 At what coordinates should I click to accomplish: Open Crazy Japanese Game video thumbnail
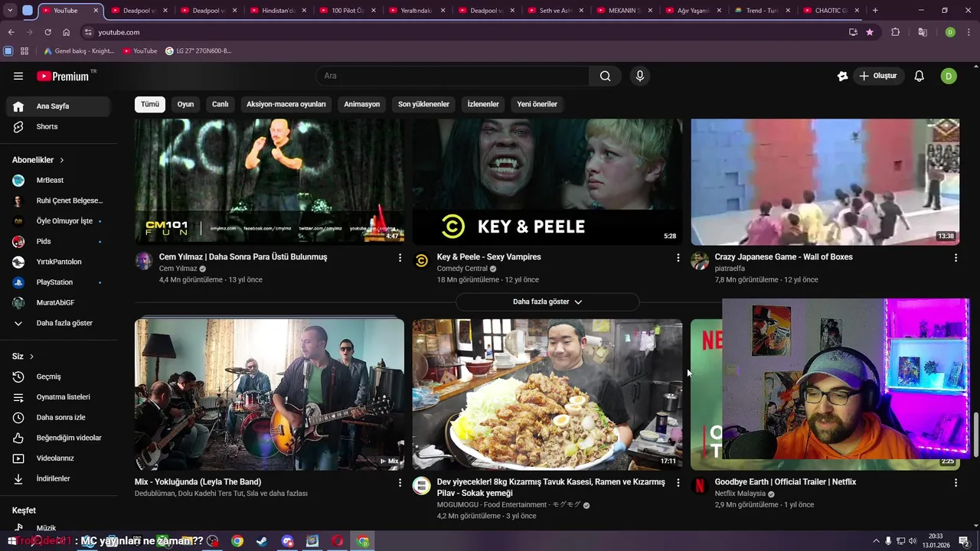[825, 181]
